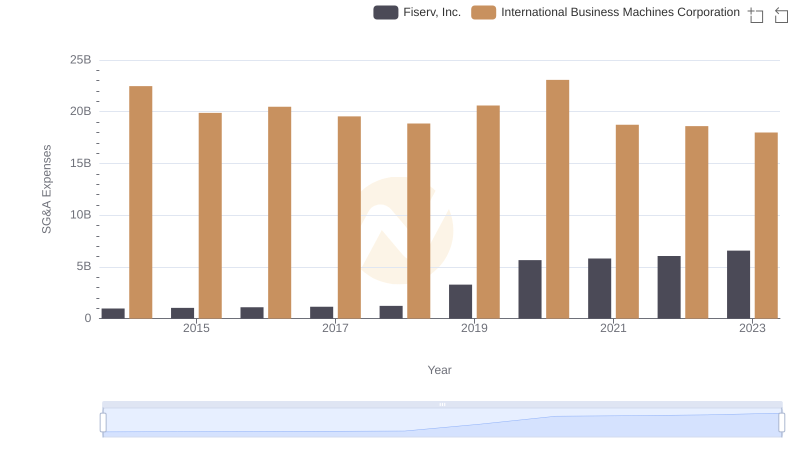Click the '15B' y-axis label
This screenshot has height=461, width=800.
coord(81,163)
